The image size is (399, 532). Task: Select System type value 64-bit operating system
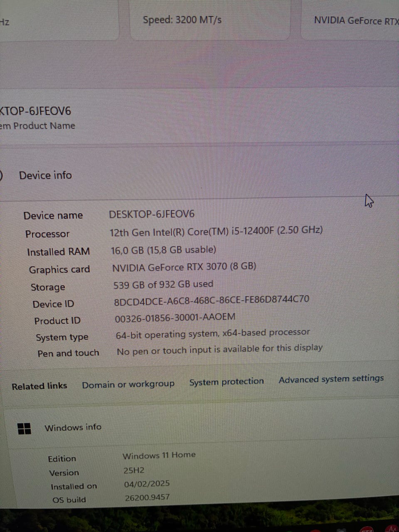[213, 333]
